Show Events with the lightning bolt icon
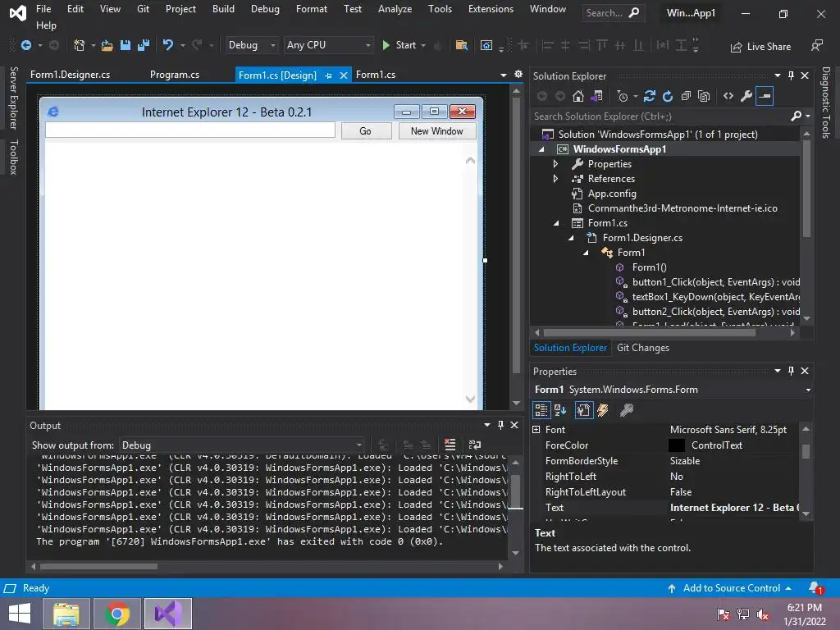The width and height of the screenshot is (840, 630). 603,410
